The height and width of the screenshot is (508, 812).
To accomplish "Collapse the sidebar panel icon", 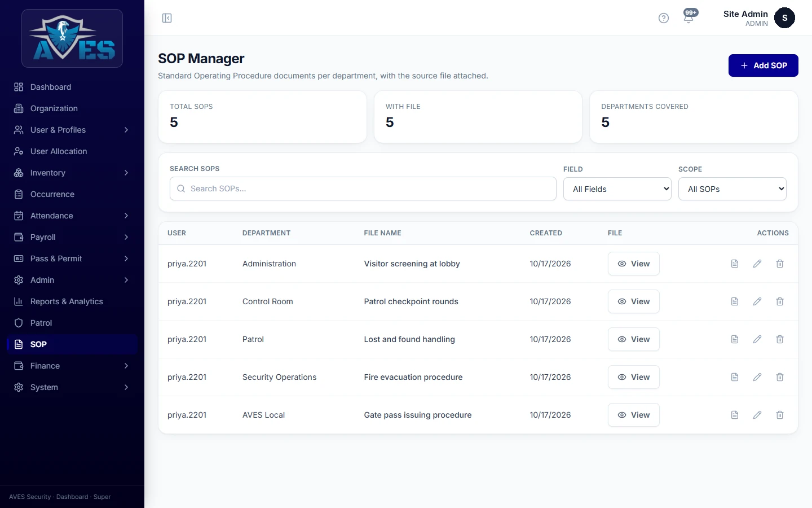I will click(x=167, y=18).
